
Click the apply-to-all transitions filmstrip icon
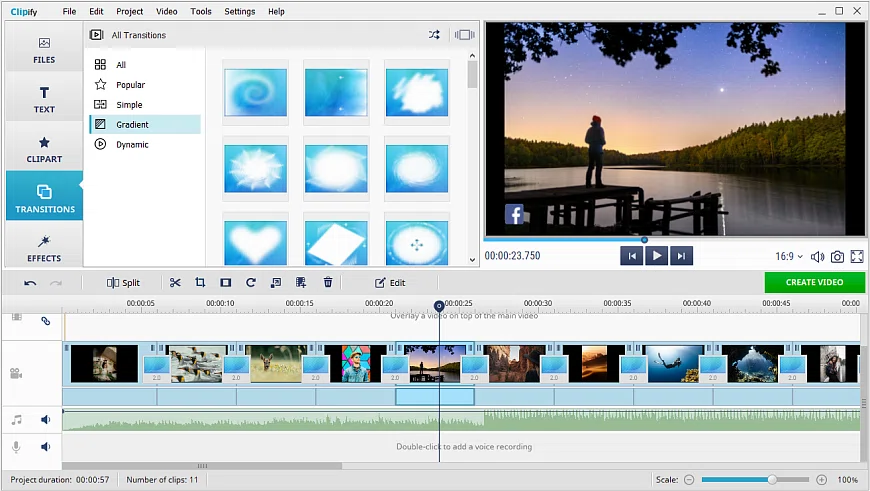pos(464,34)
